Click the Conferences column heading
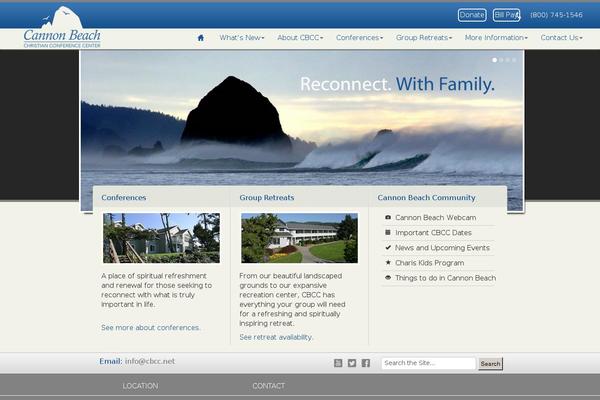The image size is (600, 400). click(x=124, y=198)
